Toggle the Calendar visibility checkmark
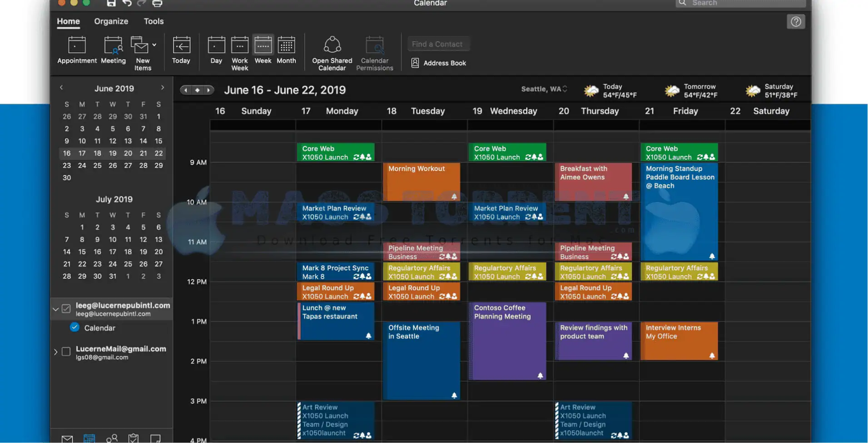Viewport: 868px width, 443px height. tap(75, 327)
